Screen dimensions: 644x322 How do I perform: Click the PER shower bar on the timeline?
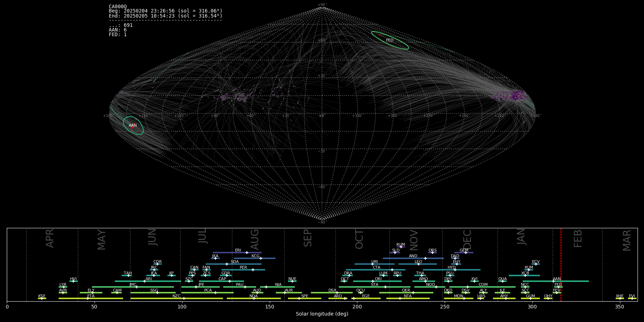(243, 270)
